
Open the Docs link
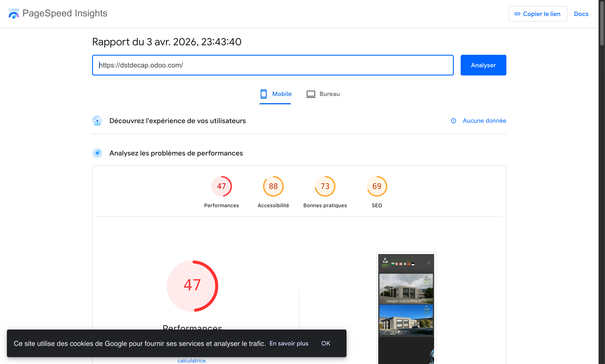pyautogui.click(x=581, y=14)
